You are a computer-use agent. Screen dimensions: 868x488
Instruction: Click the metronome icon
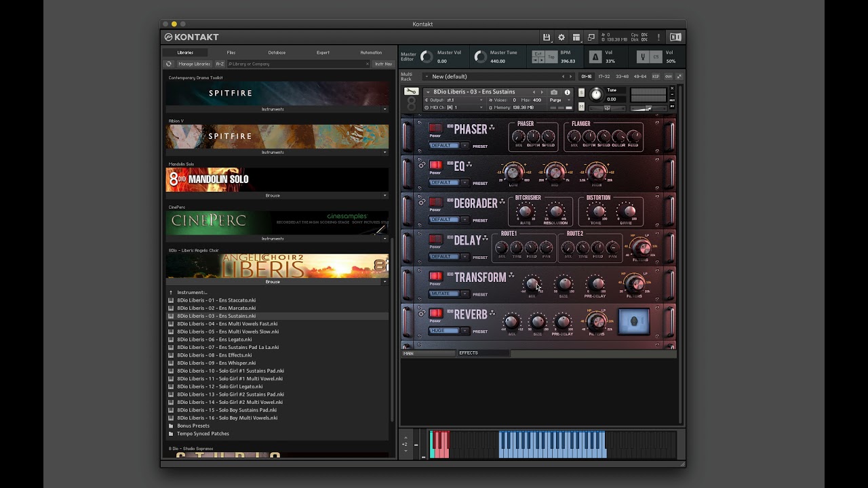click(595, 57)
